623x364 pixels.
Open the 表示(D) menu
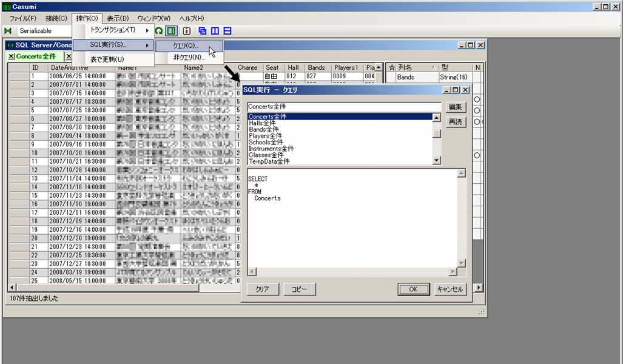pos(118,18)
